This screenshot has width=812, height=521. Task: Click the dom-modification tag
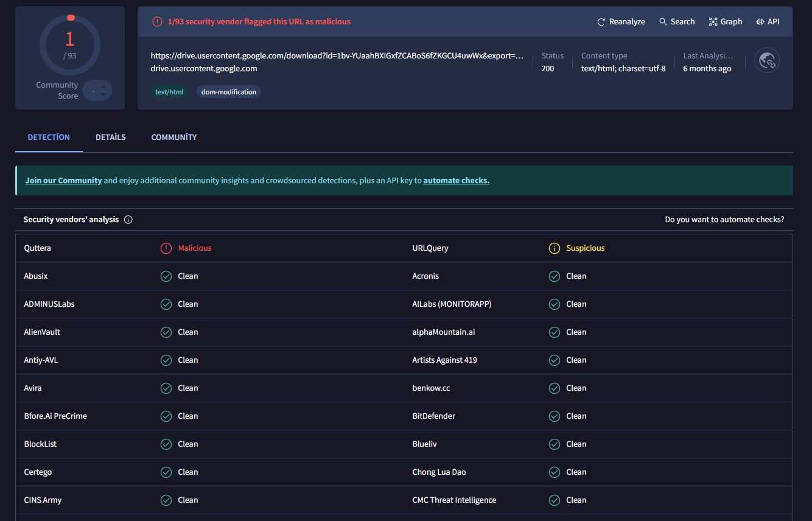(x=229, y=92)
